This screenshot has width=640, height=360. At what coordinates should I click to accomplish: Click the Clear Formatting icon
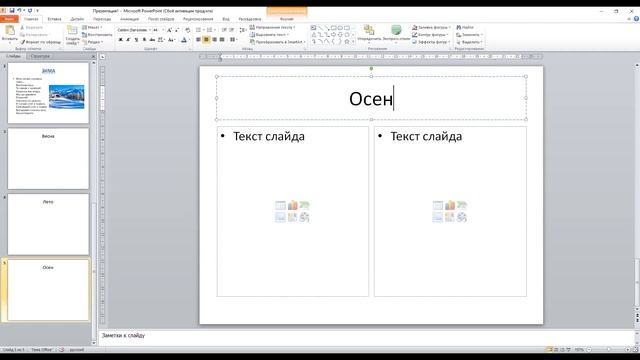tap(188, 30)
